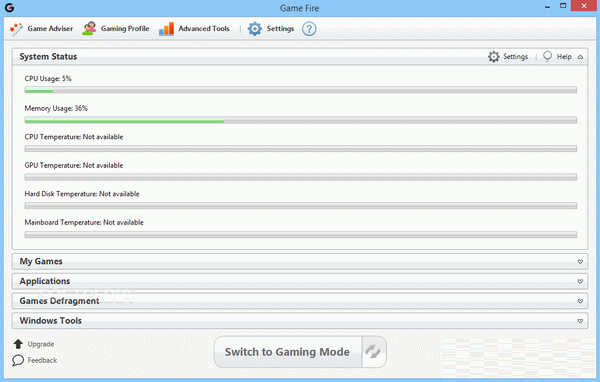Click the Advanced Tools bar chart icon
600x382 pixels.
166,29
